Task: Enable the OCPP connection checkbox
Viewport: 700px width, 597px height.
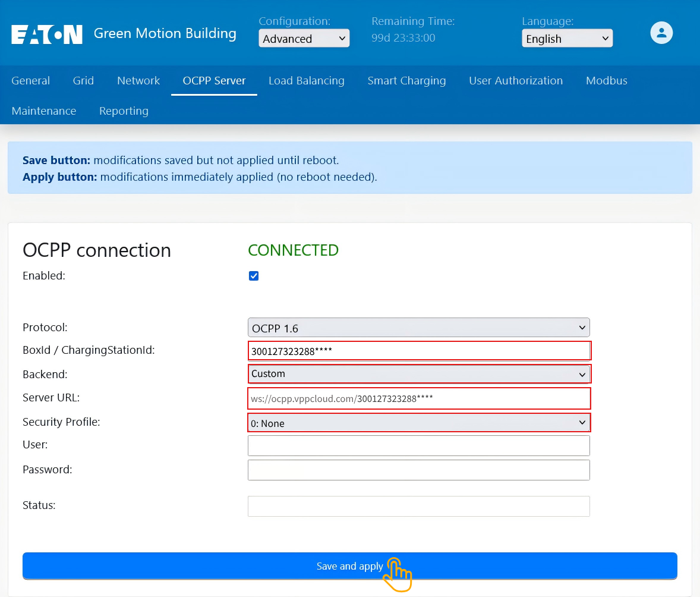Action: click(254, 275)
